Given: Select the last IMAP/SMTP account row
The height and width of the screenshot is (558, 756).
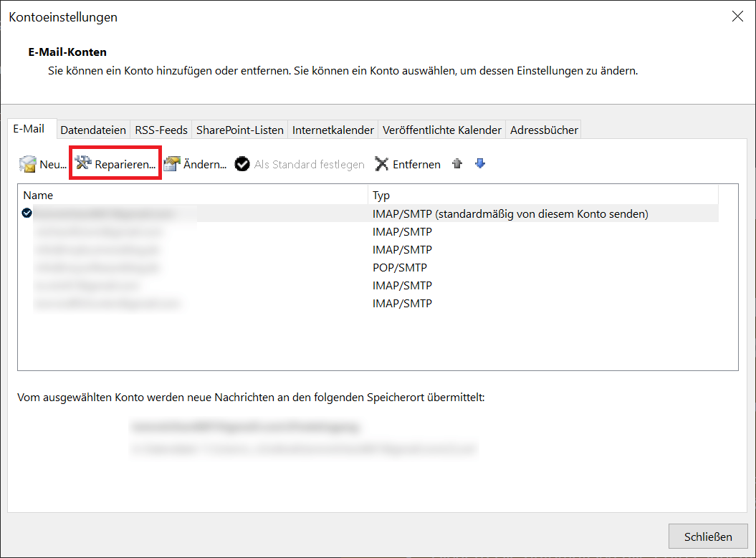Looking at the screenshot, I should pos(369,303).
